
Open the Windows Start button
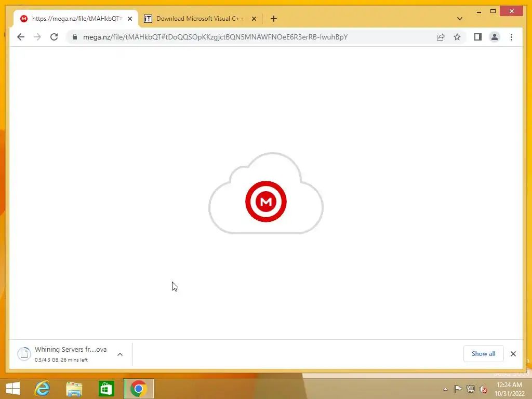13,389
